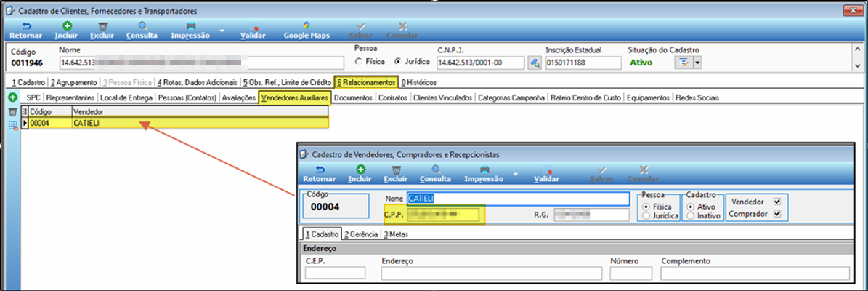Image resolution: width=868 pixels, height=291 pixels.
Task: Open the 5 Obs. Ref., Limite de Crédito tab
Action: pyautogui.click(x=287, y=83)
